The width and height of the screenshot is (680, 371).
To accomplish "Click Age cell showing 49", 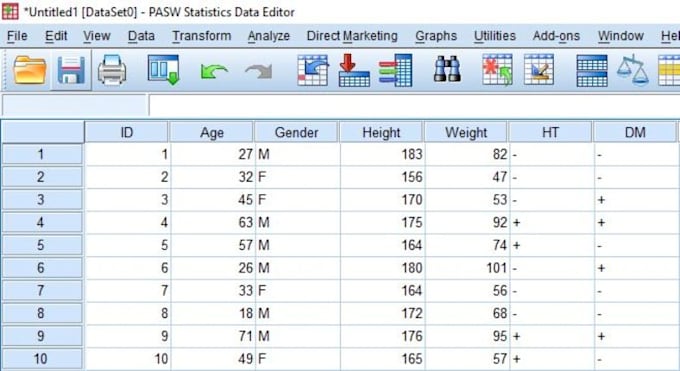I will click(x=212, y=359).
